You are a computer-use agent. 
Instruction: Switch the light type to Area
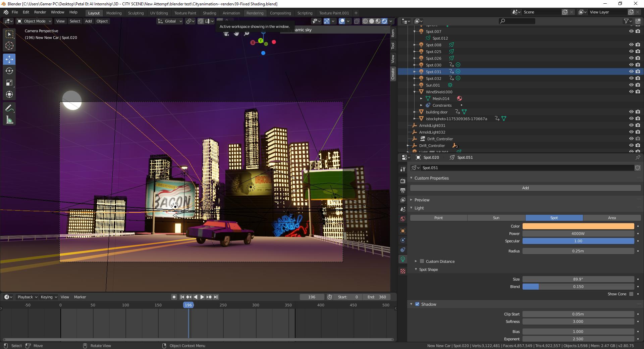pos(612,218)
